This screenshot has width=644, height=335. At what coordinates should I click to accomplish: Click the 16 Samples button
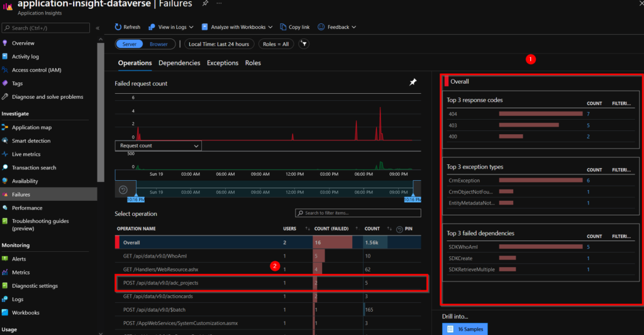(x=465, y=329)
